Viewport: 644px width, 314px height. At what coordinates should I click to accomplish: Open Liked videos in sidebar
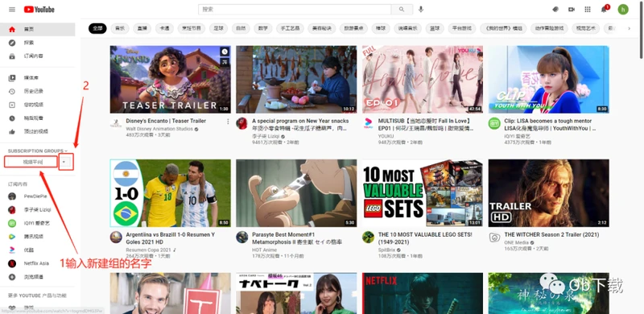(37, 131)
